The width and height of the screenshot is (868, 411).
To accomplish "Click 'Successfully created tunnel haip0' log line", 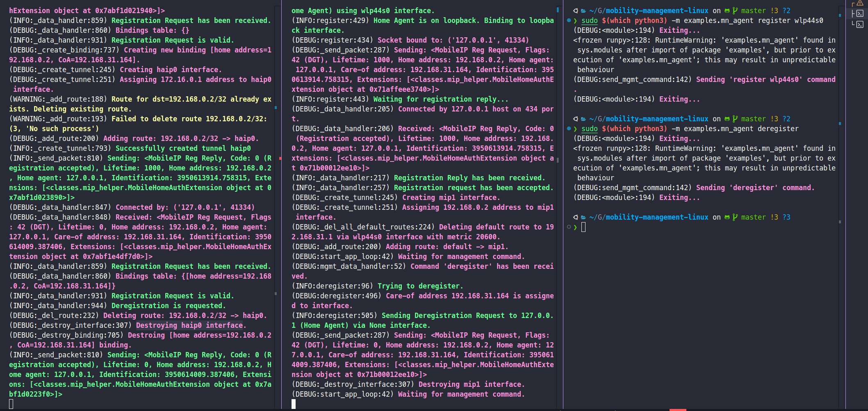I will (183, 148).
